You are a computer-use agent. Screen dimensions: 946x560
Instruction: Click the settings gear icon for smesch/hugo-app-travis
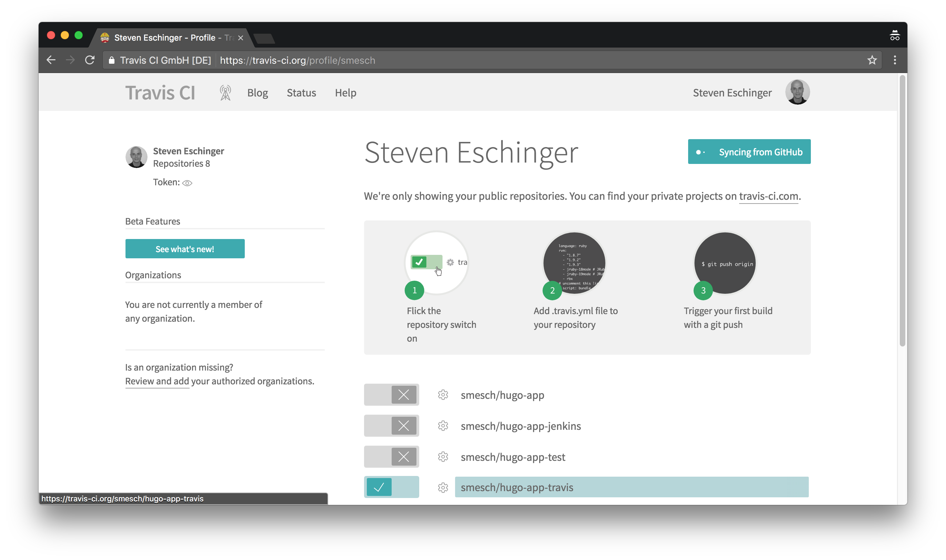442,487
